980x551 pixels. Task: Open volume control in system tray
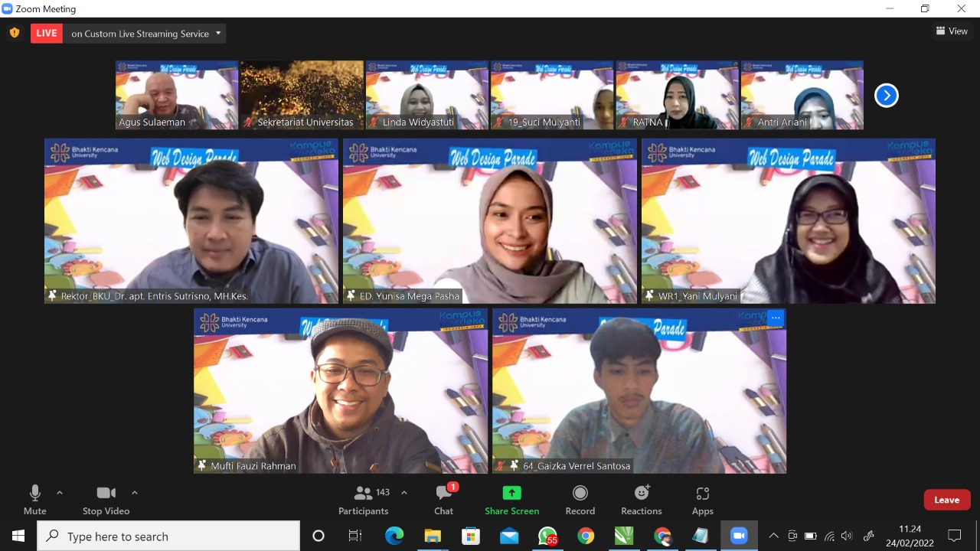tap(847, 536)
